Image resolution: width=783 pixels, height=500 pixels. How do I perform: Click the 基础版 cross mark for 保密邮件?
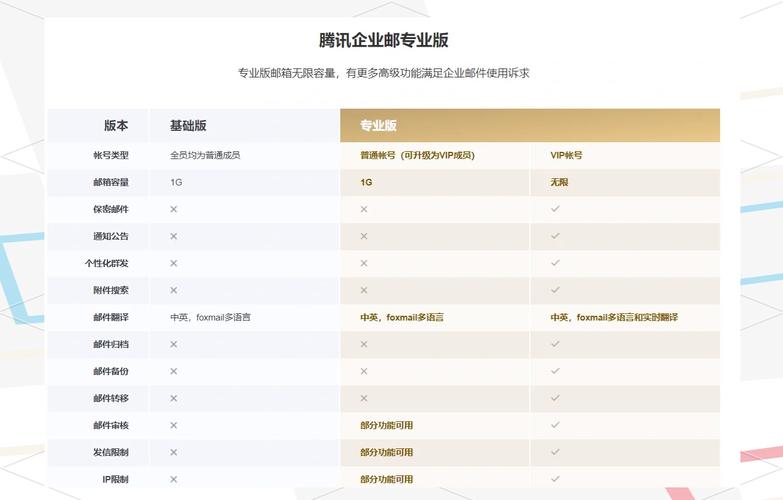[x=174, y=209]
